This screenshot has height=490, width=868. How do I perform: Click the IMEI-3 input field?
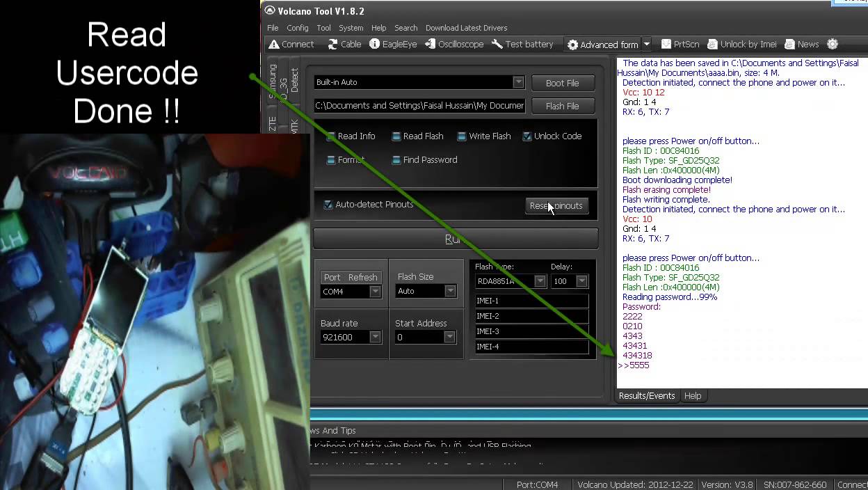pyautogui.click(x=531, y=331)
